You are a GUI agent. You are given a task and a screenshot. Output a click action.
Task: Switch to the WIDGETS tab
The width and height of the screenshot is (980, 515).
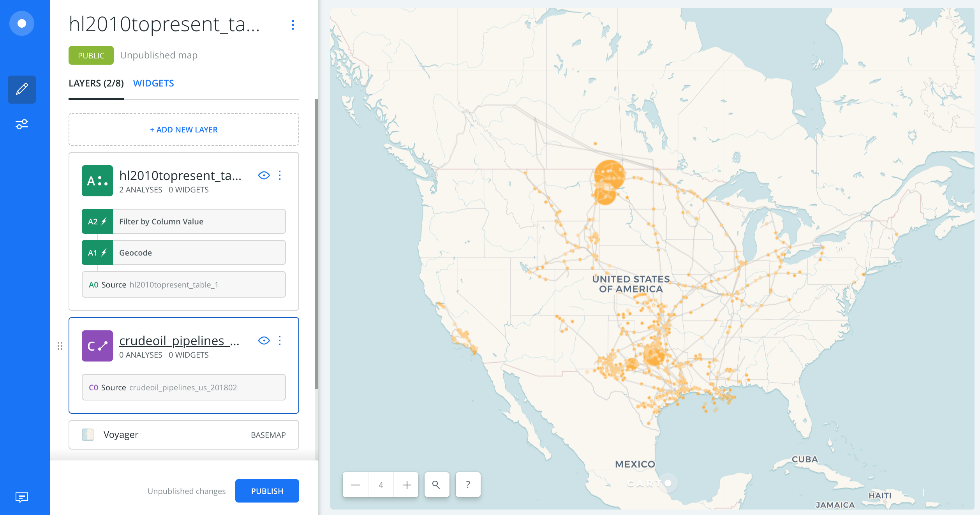[153, 83]
